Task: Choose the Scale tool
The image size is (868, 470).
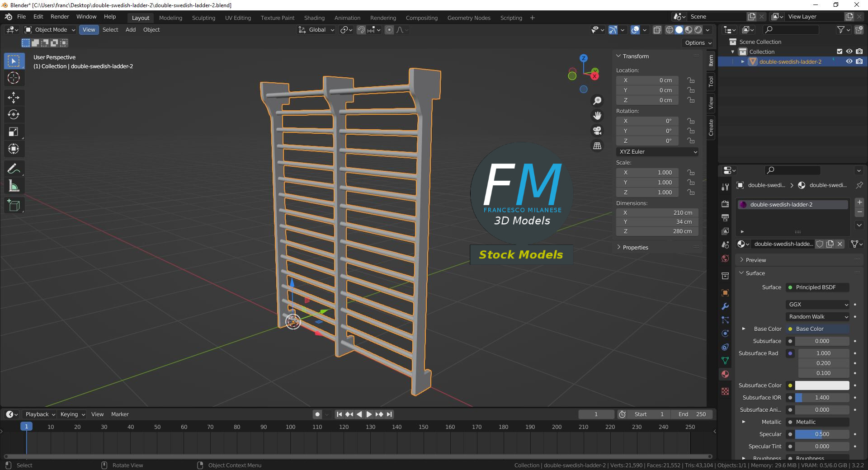Action: coord(14,132)
